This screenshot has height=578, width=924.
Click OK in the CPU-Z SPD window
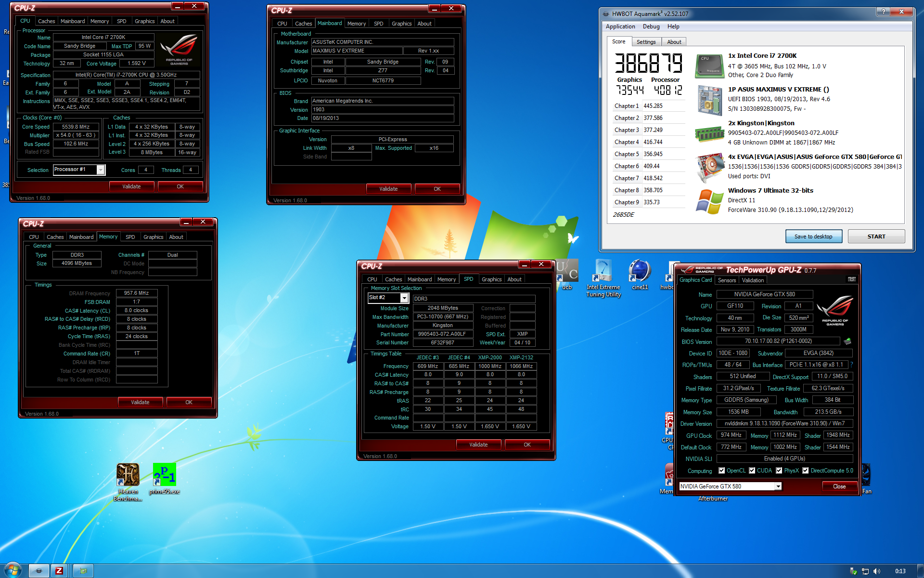pyautogui.click(x=527, y=445)
